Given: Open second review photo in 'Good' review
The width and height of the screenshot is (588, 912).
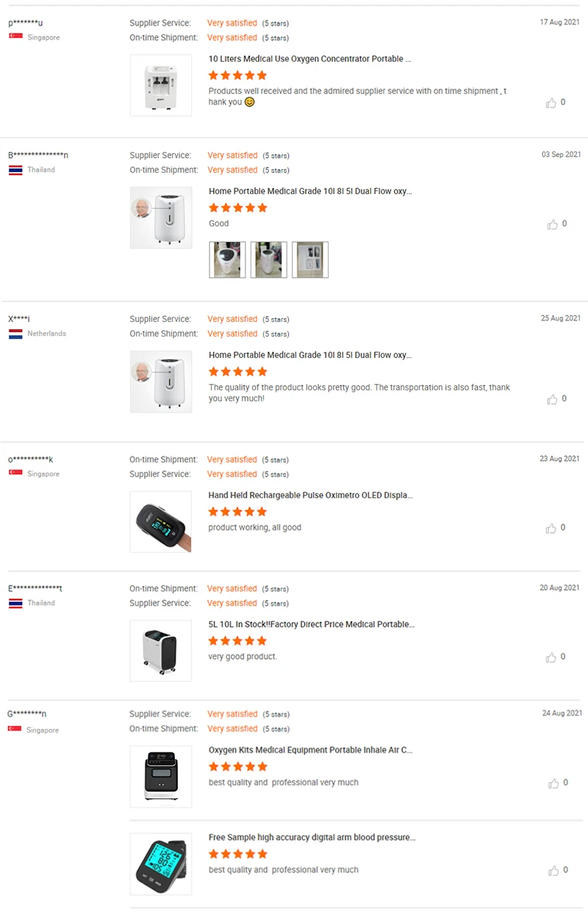Looking at the screenshot, I should [268, 259].
